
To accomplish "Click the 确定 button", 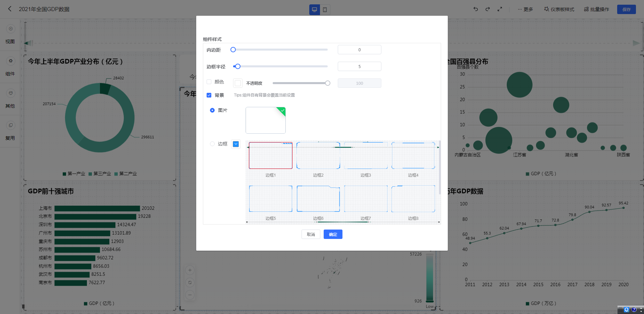I will (333, 234).
